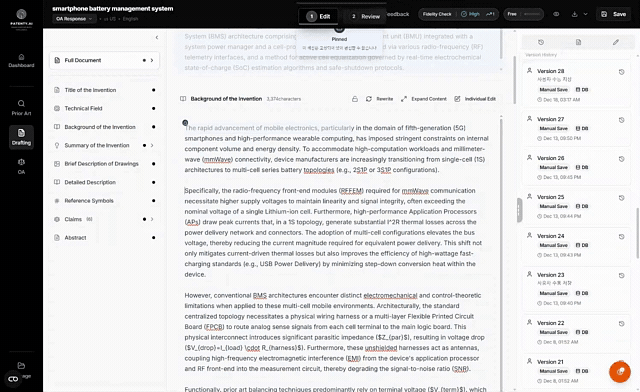
Task: Open the Dashboard from the sidebar
Action: (21, 60)
